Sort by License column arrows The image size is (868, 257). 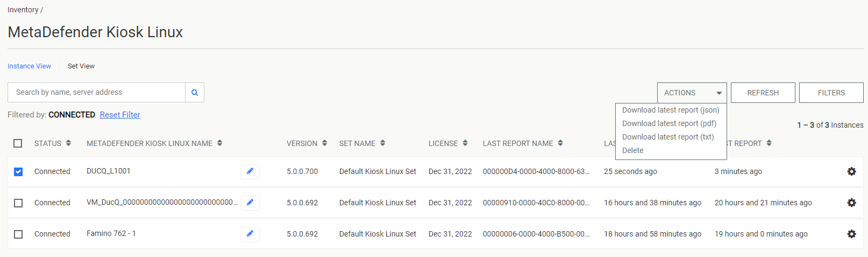465,143
